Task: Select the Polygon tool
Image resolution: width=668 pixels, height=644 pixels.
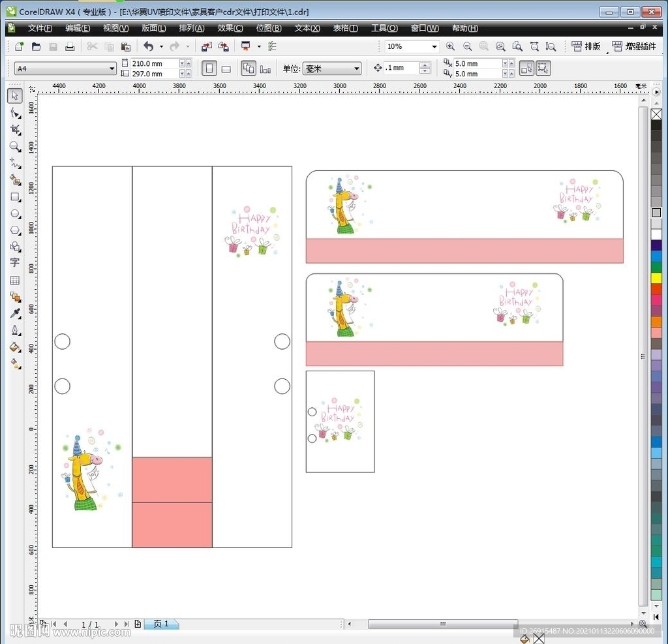Action: (15, 230)
